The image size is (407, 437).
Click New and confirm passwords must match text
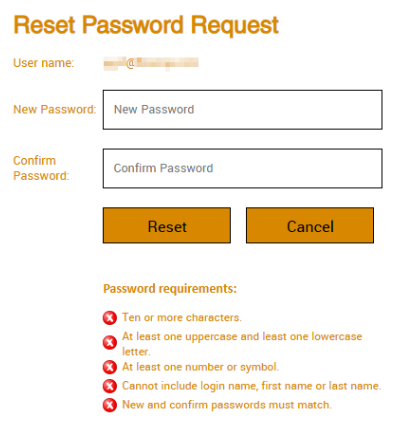click(227, 405)
